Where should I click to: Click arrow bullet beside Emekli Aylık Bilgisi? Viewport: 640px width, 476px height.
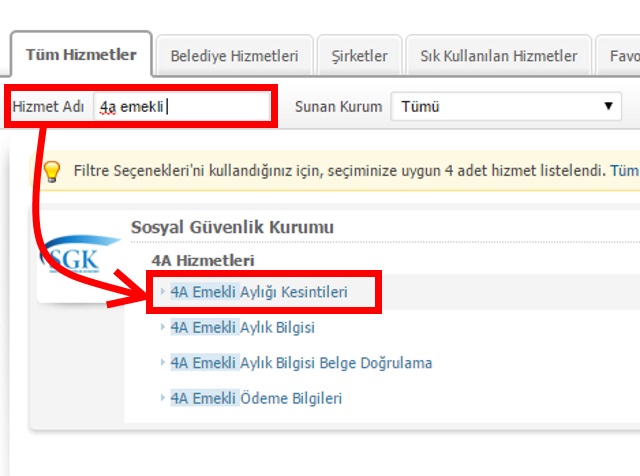(162, 327)
